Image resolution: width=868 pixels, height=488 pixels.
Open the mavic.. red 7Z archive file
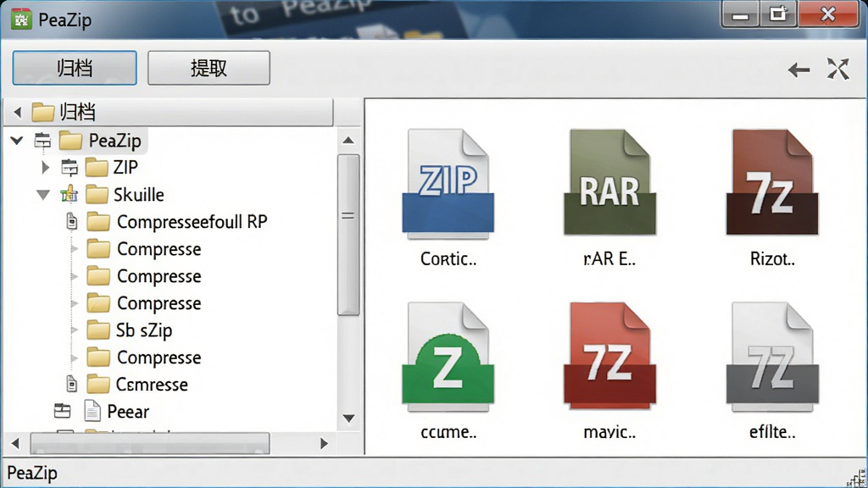pos(609,355)
